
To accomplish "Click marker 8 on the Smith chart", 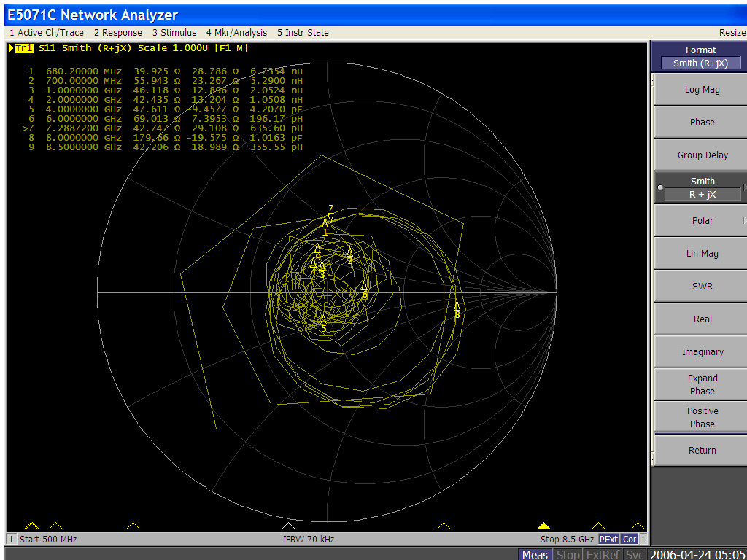I will tap(457, 310).
